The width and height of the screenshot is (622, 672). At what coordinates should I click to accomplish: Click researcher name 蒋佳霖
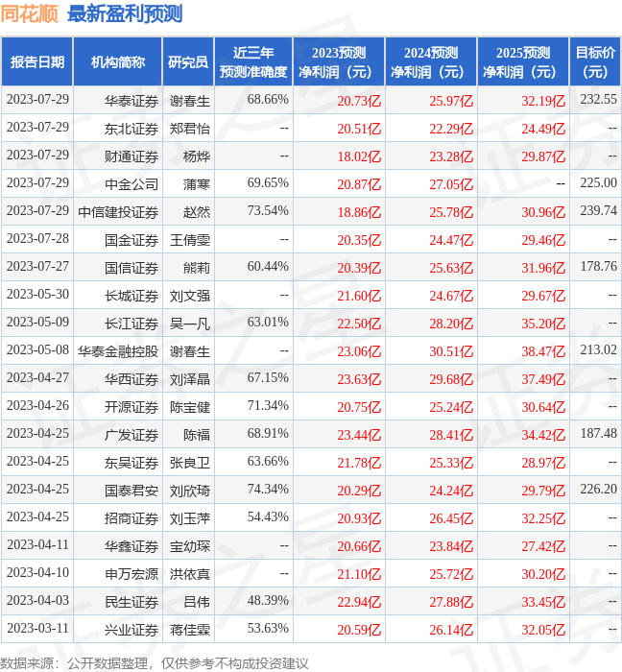coord(190,630)
